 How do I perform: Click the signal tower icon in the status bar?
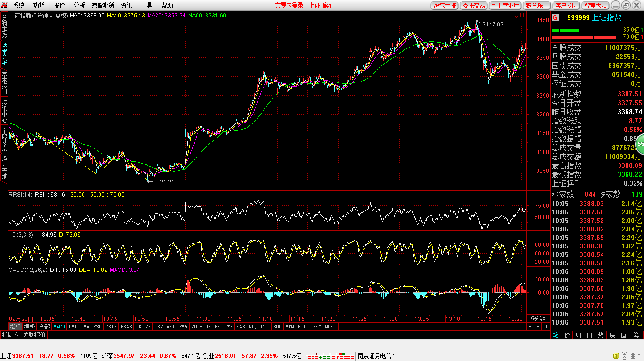coord(625,356)
